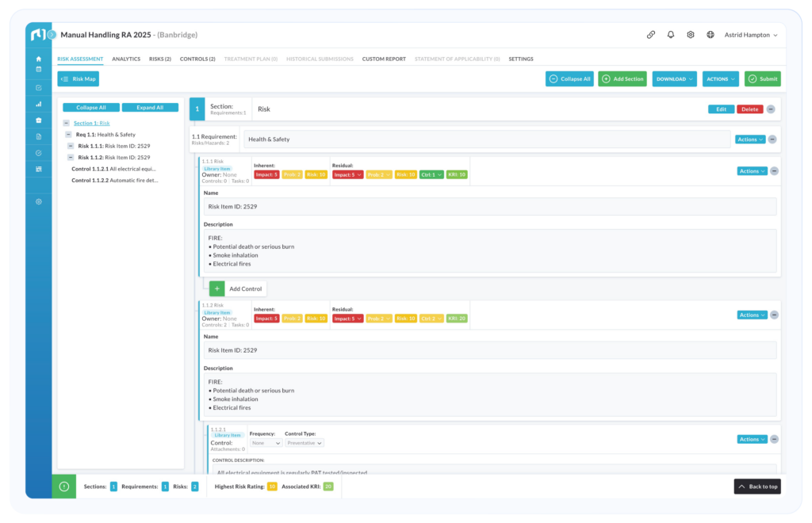812x523 pixels.
Task: Open the Controls (2) tab
Action: (197, 59)
